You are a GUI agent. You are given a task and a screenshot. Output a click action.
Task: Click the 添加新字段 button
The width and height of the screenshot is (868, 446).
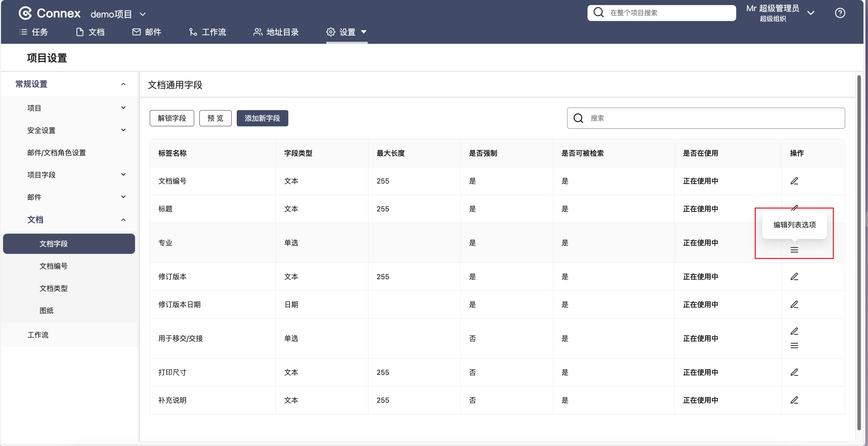[x=262, y=118]
